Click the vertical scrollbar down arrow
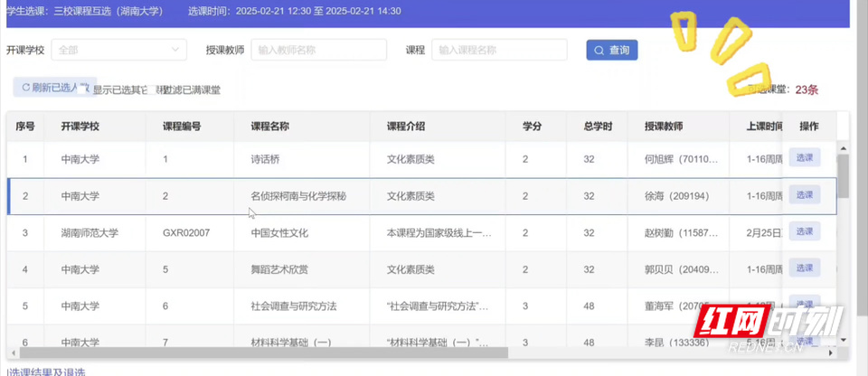This screenshot has height=376, width=868. click(x=843, y=340)
